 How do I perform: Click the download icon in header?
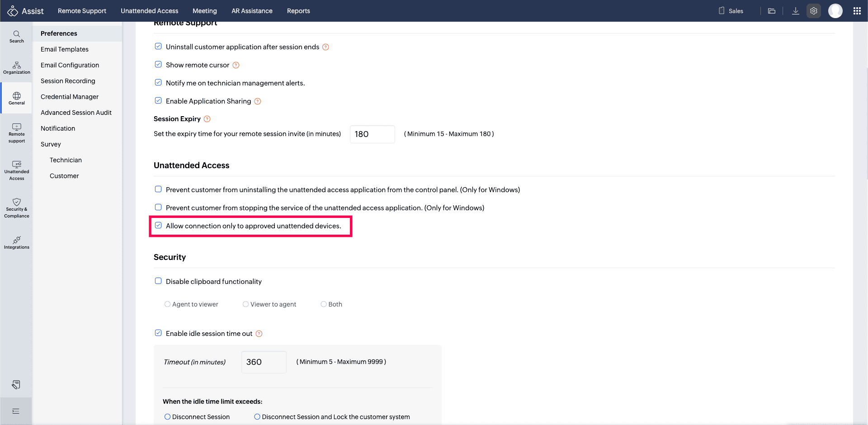(795, 11)
